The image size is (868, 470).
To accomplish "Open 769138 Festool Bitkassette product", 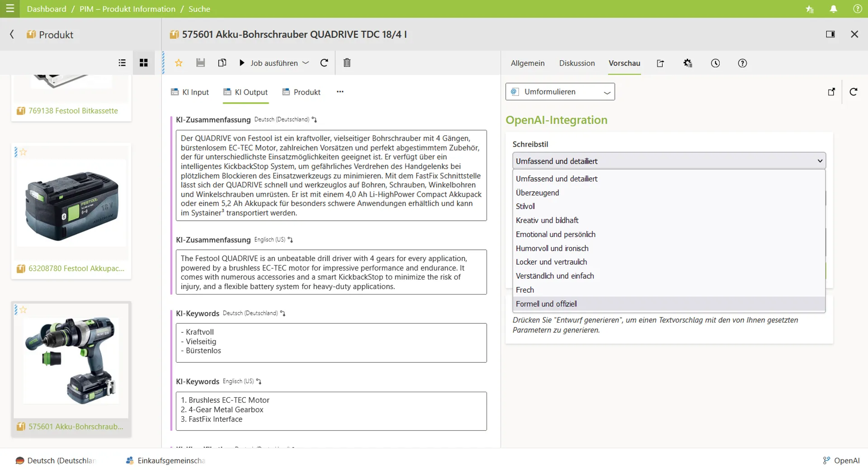I will [73, 111].
